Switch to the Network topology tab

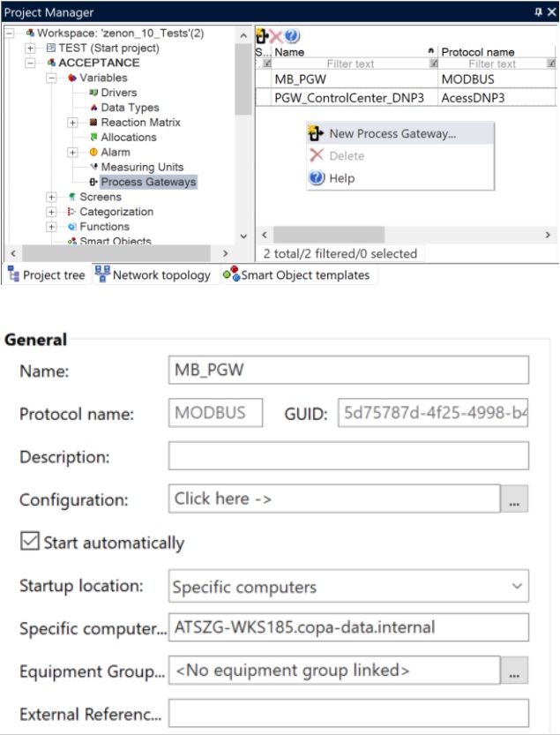point(153,275)
